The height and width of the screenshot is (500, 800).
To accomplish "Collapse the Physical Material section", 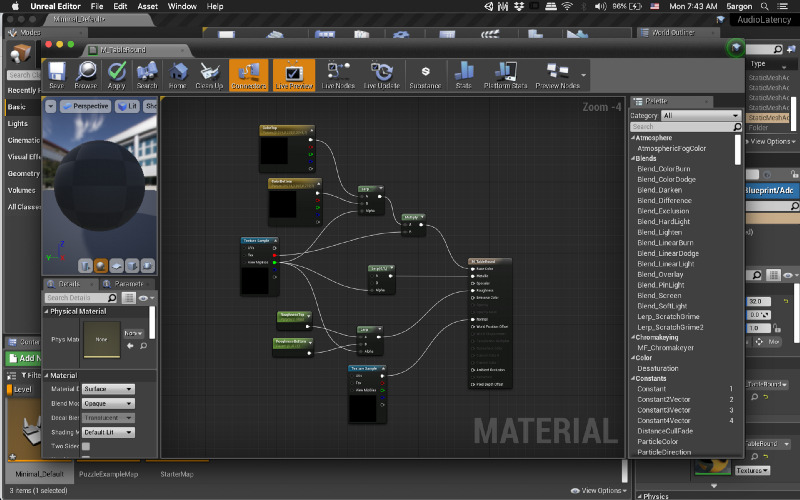I will click(46, 311).
